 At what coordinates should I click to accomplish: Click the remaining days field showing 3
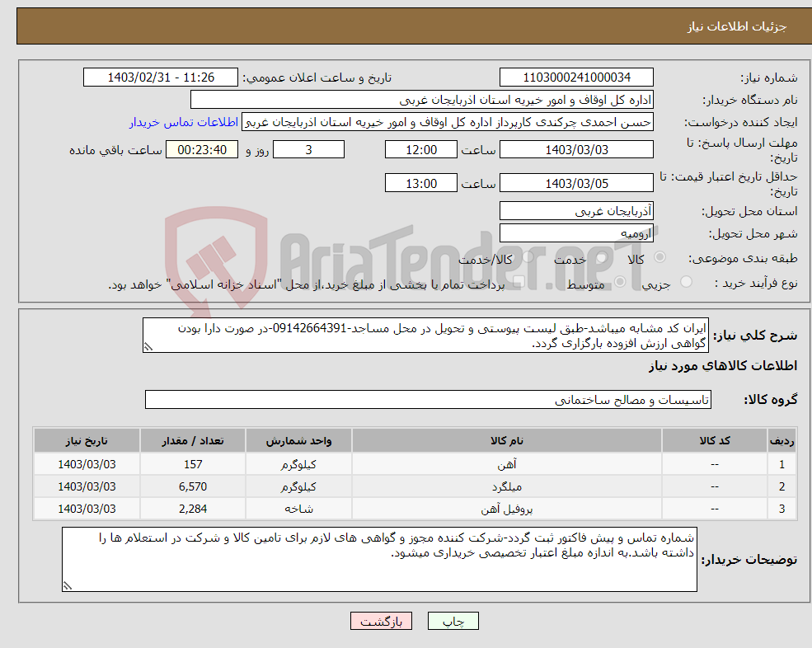click(308, 150)
